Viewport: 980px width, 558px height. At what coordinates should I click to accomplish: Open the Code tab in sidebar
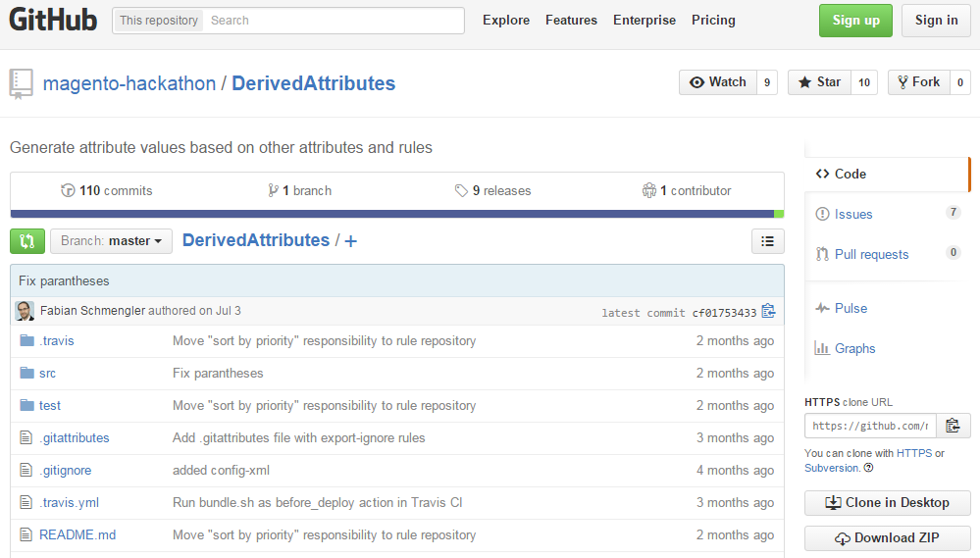(887, 174)
